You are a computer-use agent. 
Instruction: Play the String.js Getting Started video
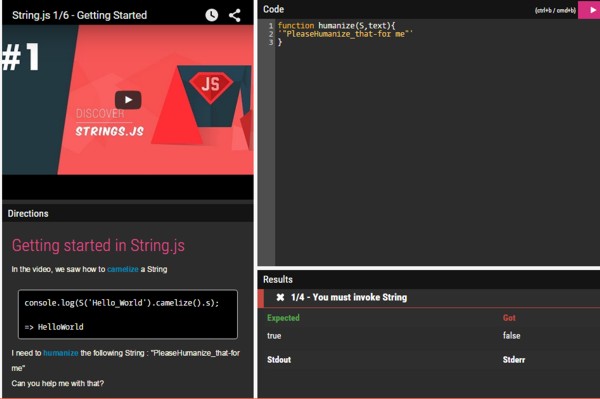[128, 100]
